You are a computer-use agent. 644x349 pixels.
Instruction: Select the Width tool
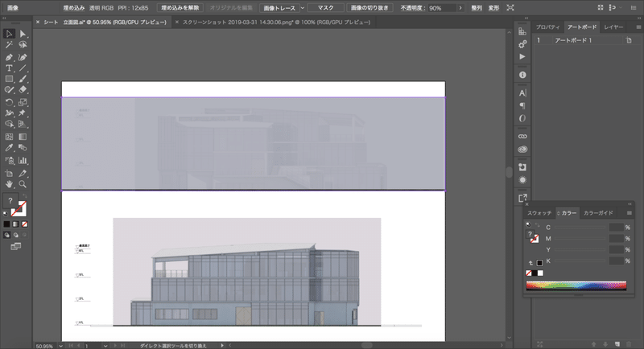(x=9, y=113)
